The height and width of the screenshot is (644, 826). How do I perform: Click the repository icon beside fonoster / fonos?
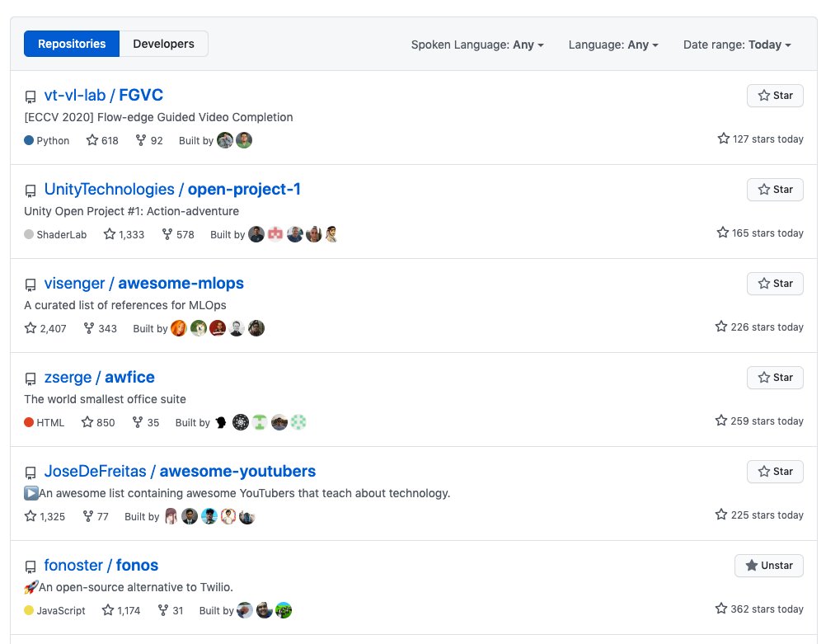click(31, 566)
